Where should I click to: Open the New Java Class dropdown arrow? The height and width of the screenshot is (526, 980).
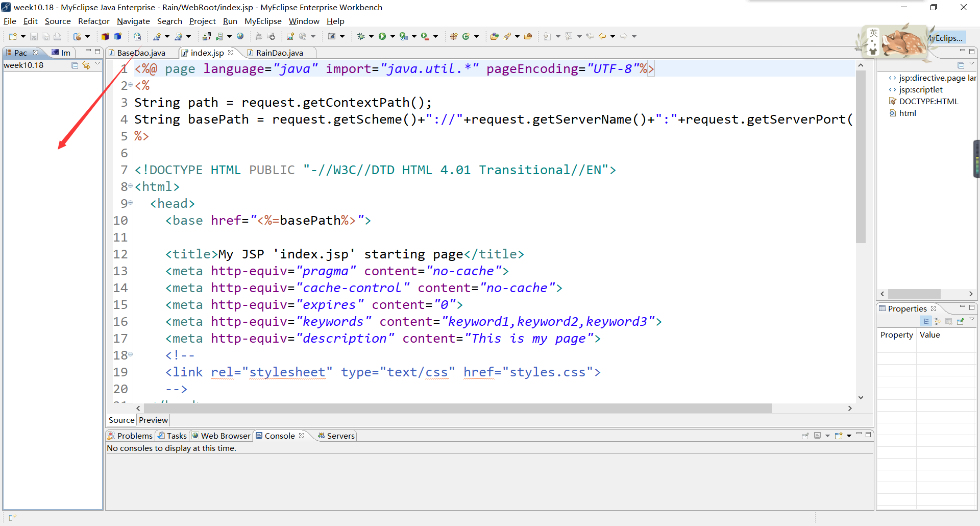477,36
